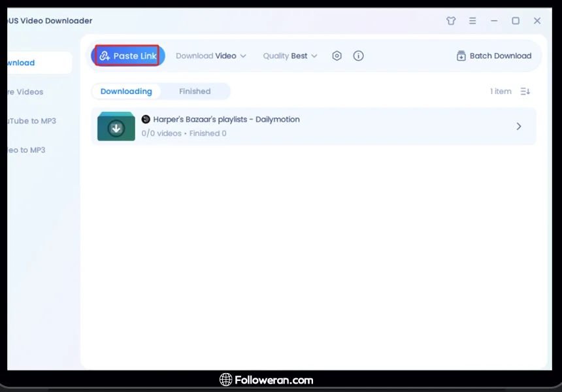Open the Download Video format dropdown
The width and height of the screenshot is (562, 392).
(x=211, y=56)
